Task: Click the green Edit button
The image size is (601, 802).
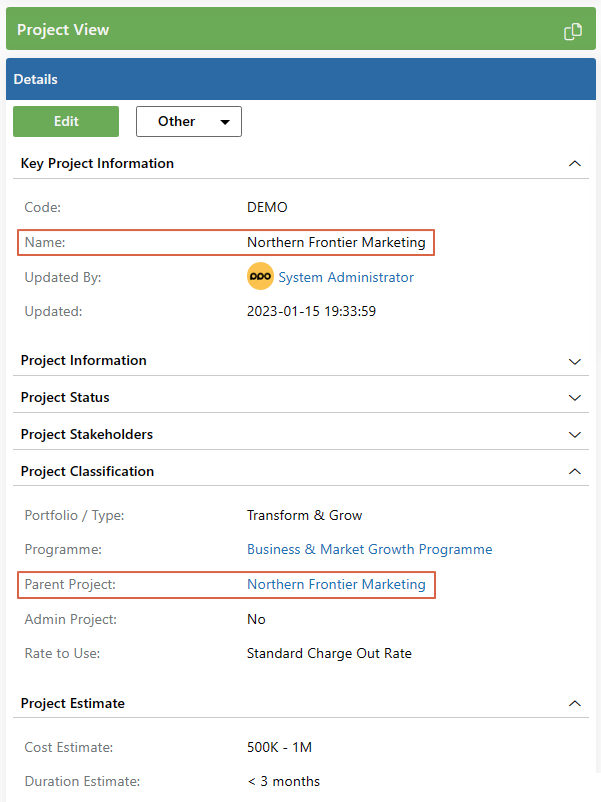Action: click(65, 121)
